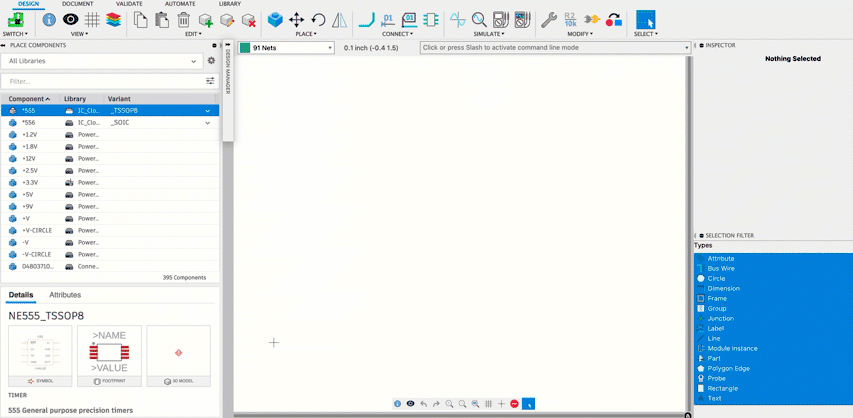Select the Details tab

[21, 295]
